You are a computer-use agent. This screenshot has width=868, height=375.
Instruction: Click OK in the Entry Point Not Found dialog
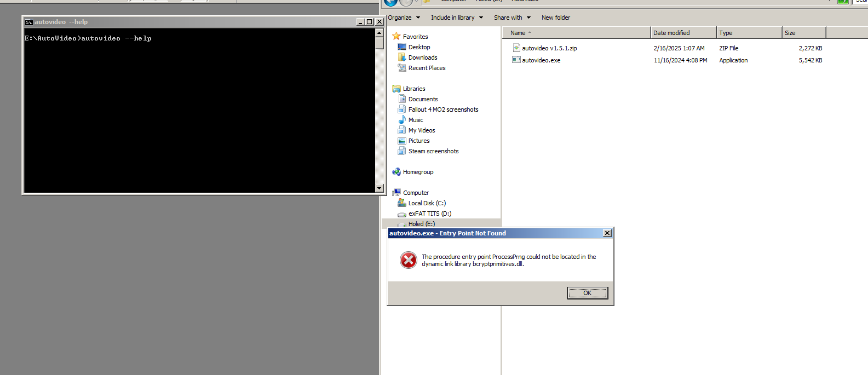[x=587, y=293]
